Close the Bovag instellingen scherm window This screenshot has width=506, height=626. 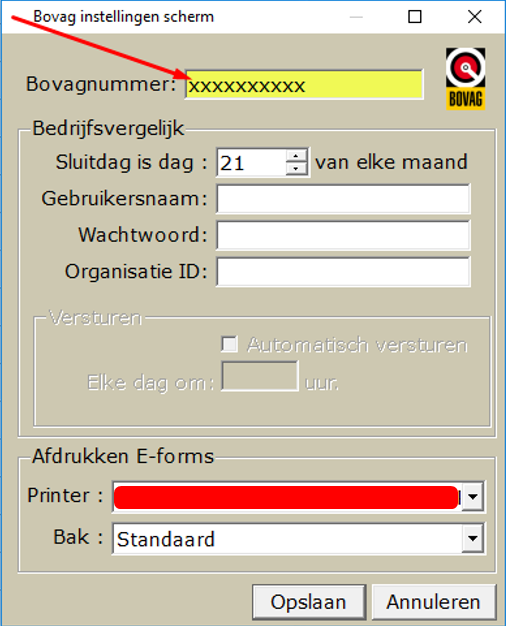474,17
